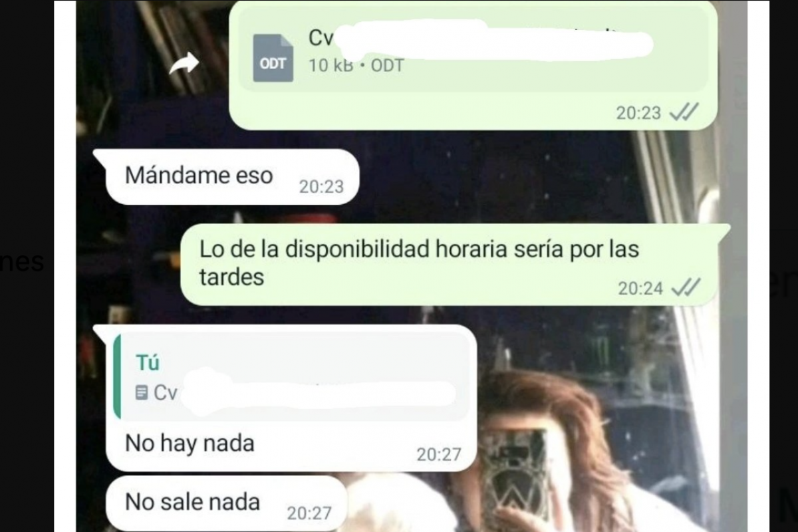
Task: Click the '10 kB • ODT' file info
Action: click(x=356, y=65)
